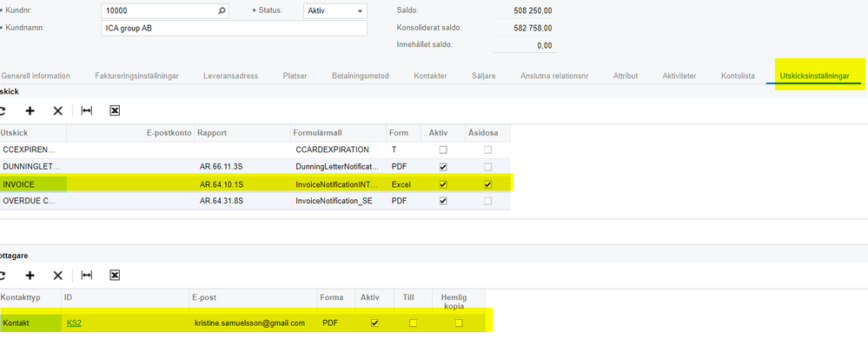868x339 pixels.
Task: Open the Anslutna relationsnr tab
Action: (554, 76)
